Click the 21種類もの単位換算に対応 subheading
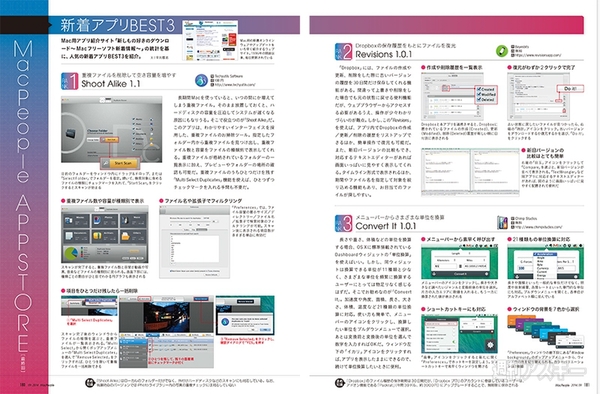 [541, 239]
